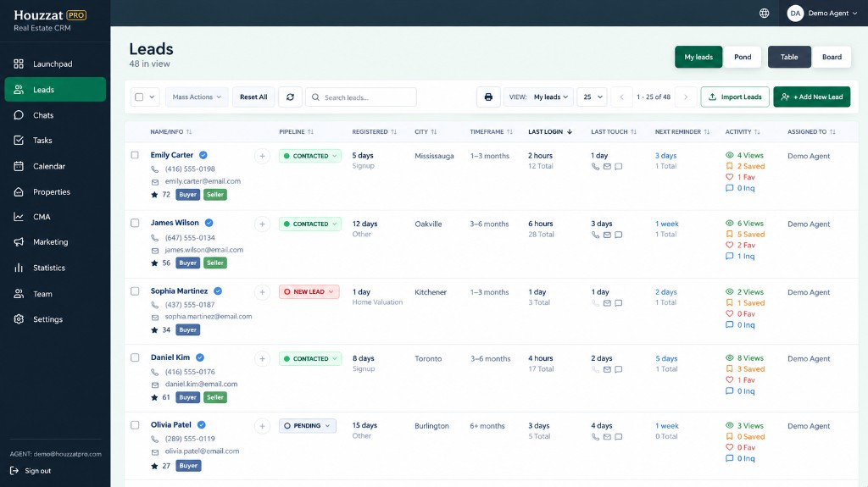
Task: Switch to the Pond tab
Action: click(743, 57)
